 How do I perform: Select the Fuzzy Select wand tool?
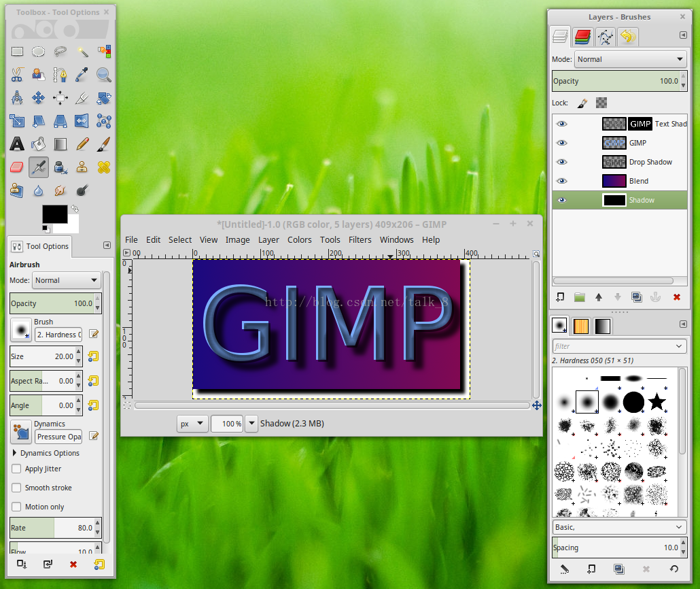[82, 52]
